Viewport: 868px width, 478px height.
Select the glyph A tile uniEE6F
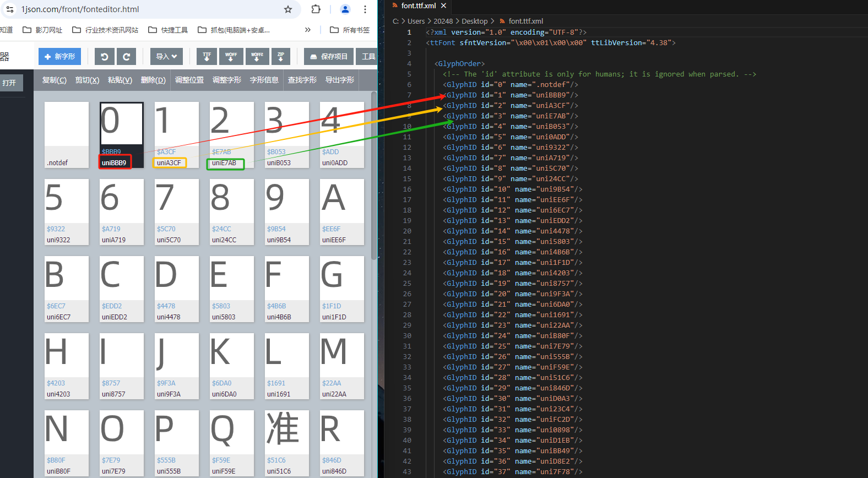click(342, 212)
